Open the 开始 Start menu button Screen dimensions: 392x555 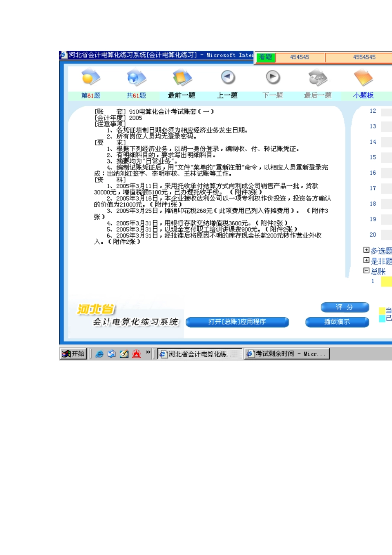[73, 354]
